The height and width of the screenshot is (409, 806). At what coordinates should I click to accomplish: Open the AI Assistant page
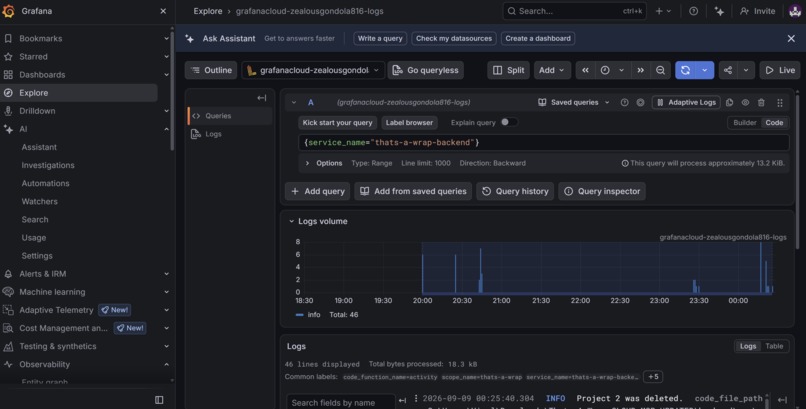pyautogui.click(x=39, y=147)
